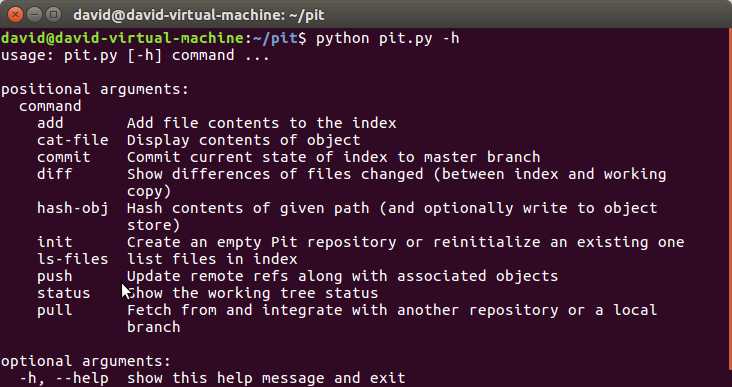Click the 'cat-file' command name
Image resolution: width=732 pixels, height=387 pixels.
click(72, 140)
